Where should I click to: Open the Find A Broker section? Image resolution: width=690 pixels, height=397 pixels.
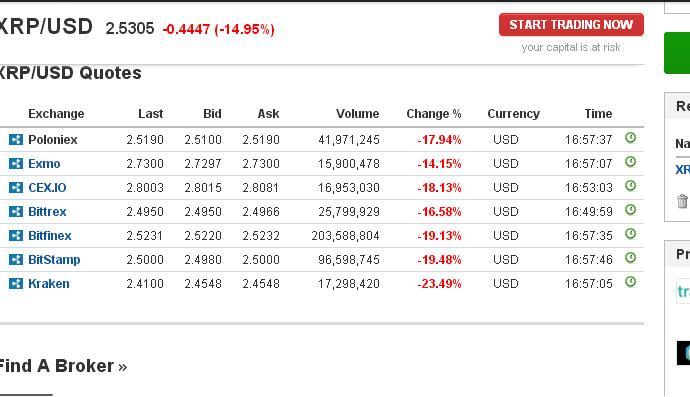click(x=63, y=366)
